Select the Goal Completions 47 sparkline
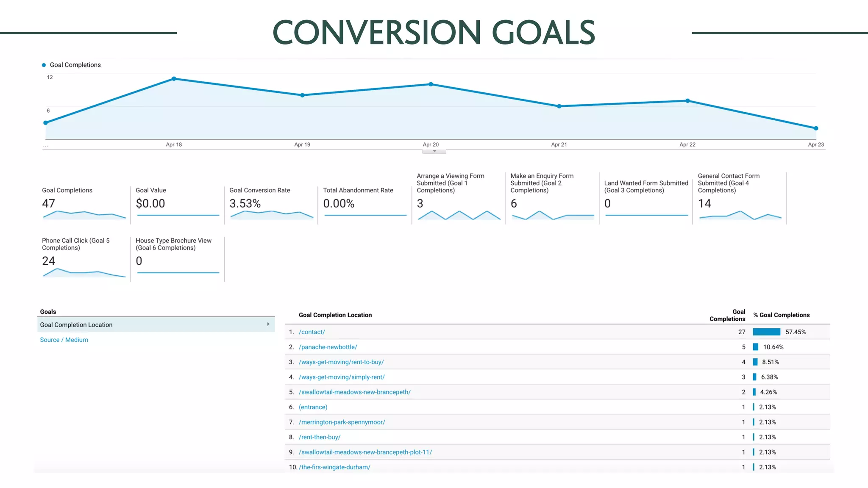 [84, 215]
